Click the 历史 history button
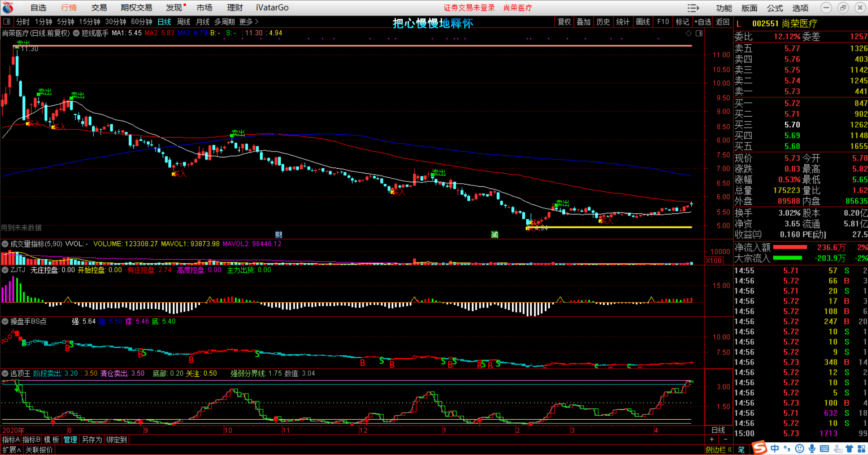Image resolution: width=868 pixels, height=455 pixels. click(603, 22)
